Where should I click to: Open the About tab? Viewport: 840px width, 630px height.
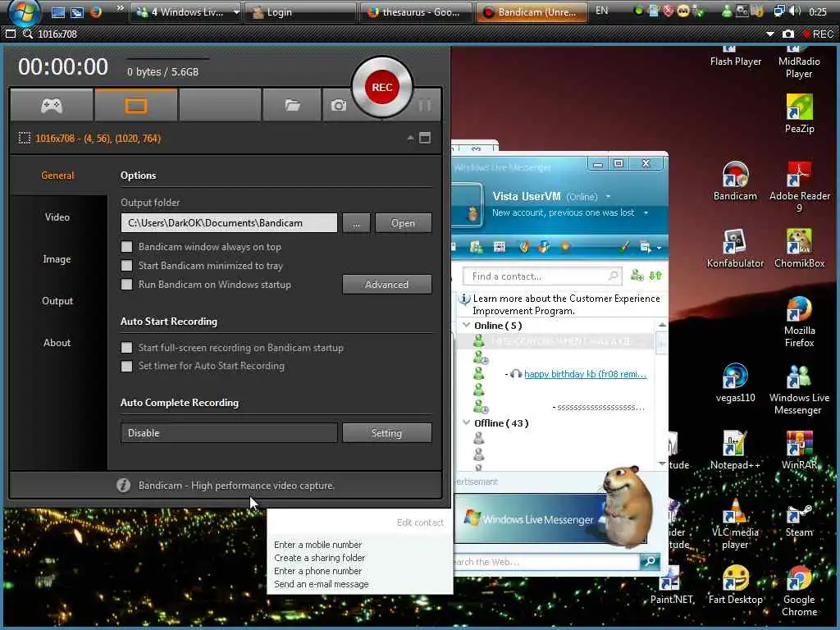[x=57, y=343]
